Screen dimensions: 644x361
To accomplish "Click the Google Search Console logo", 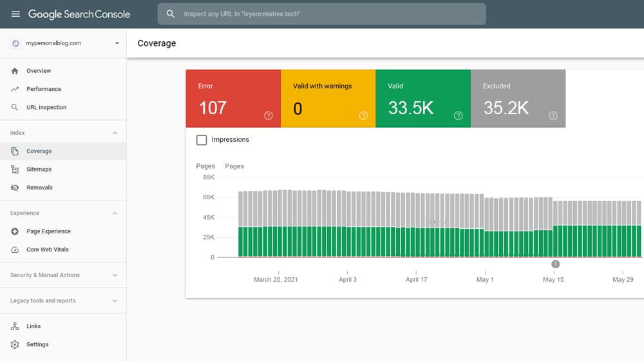I will pos(79,14).
